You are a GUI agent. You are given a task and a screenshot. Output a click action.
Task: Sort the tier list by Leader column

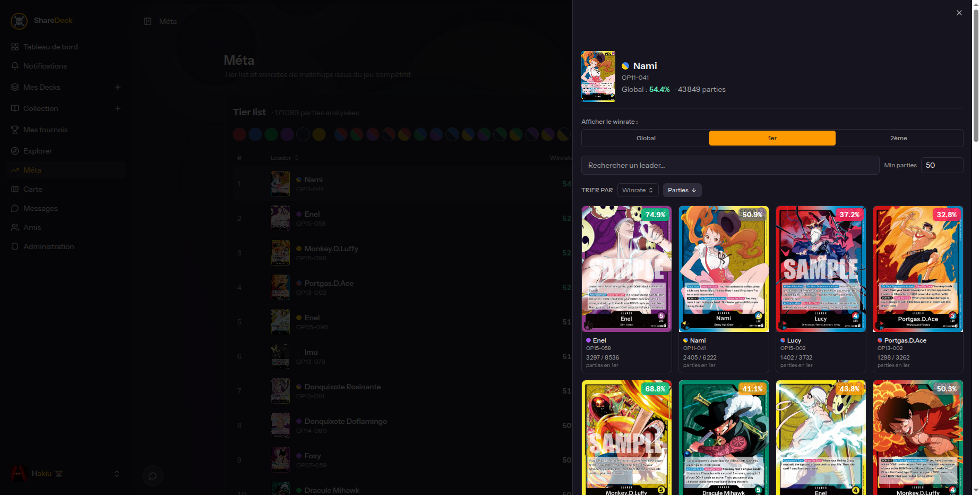(285, 158)
